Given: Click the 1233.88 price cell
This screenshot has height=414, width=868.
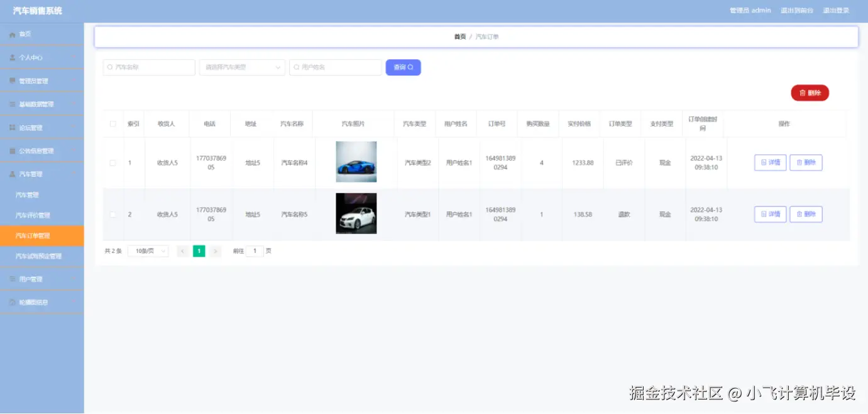Looking at the screenshot, I should coord(583,163).
